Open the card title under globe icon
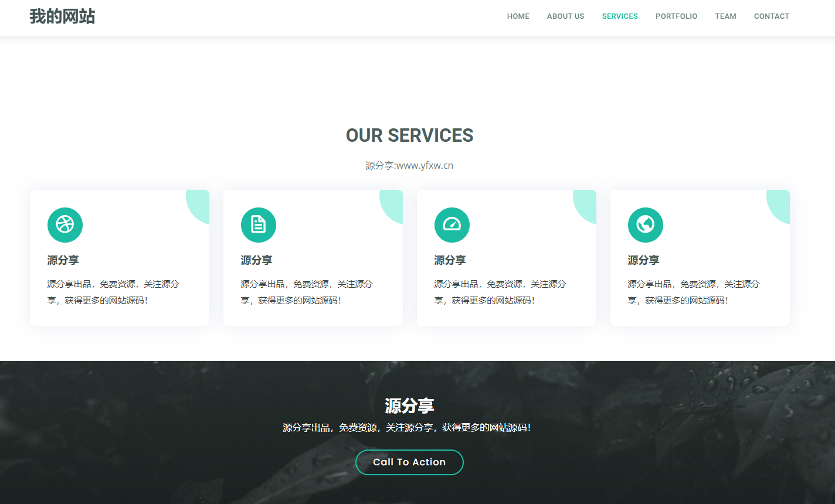Screen dimensions: 835x504 pyautogui.click(x=644, y=260)
